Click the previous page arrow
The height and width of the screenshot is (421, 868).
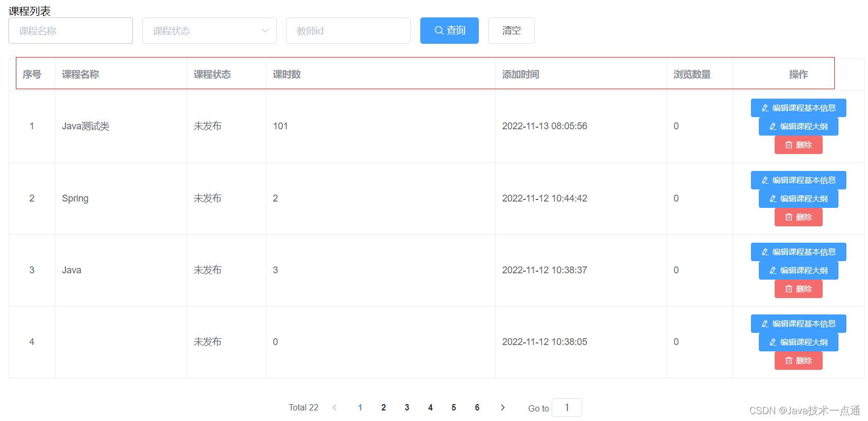coord(335,407)
